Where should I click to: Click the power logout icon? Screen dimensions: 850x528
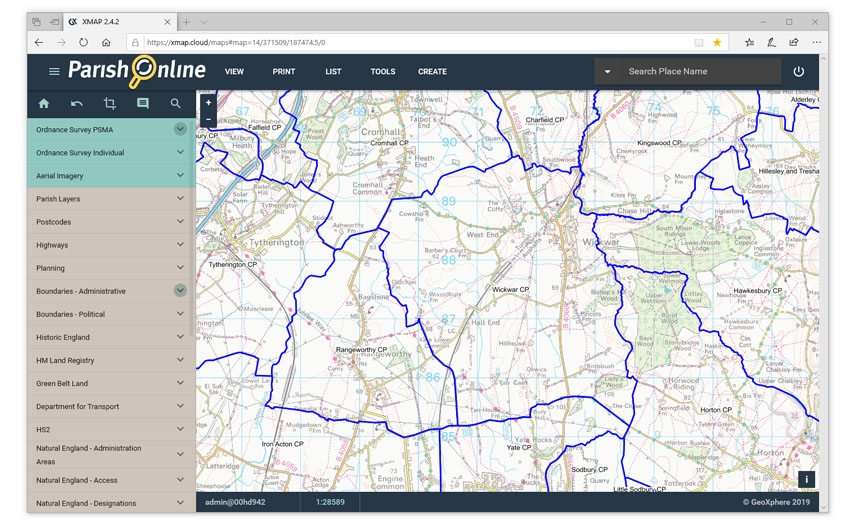(799, 72)
